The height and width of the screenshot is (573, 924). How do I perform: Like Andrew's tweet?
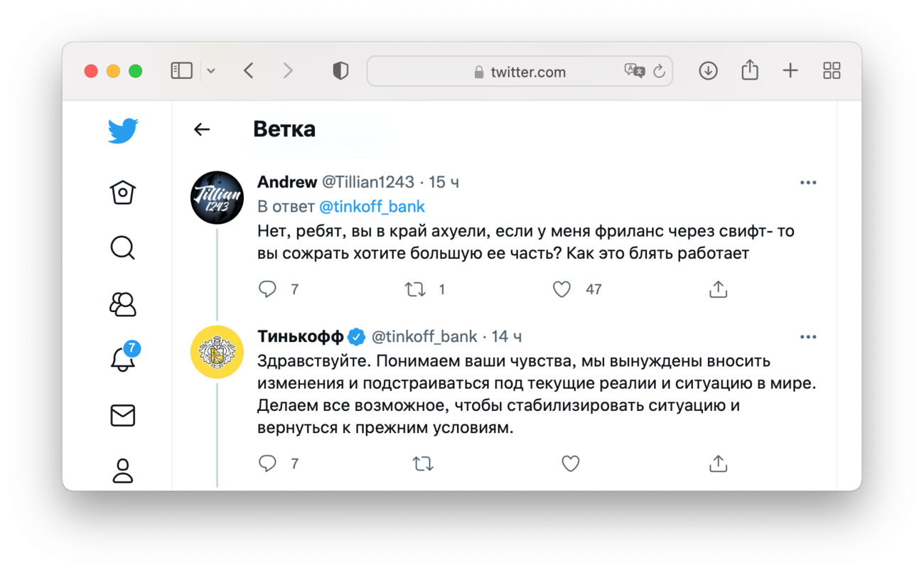(x=562, y=289)
